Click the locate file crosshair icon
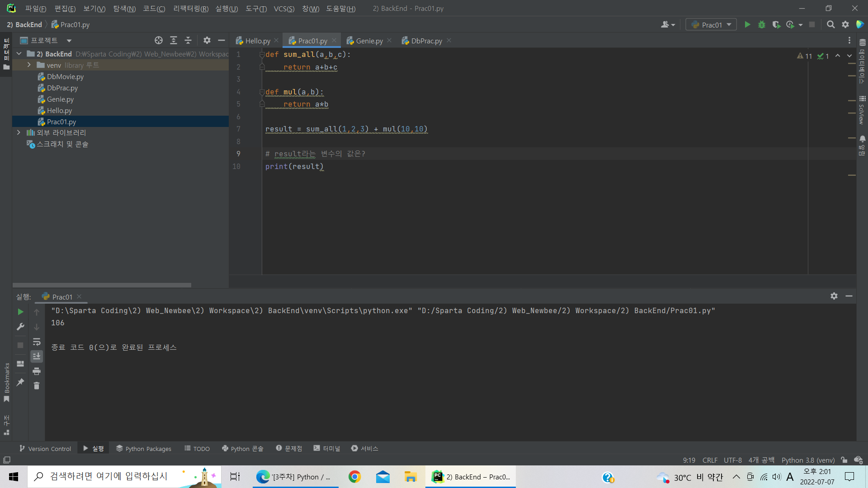 coord(158,40)
